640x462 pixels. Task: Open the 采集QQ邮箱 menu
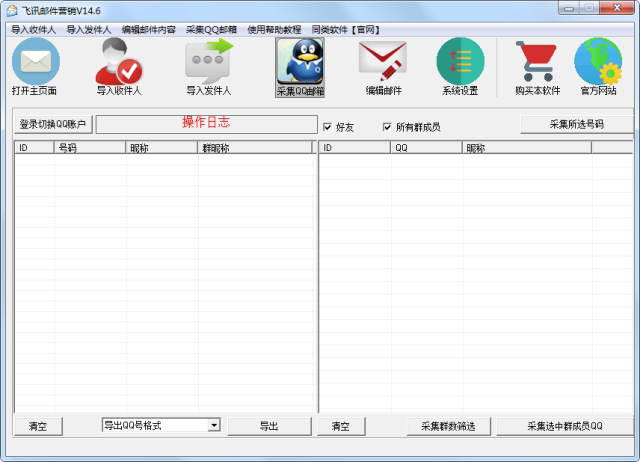[211, 30]
